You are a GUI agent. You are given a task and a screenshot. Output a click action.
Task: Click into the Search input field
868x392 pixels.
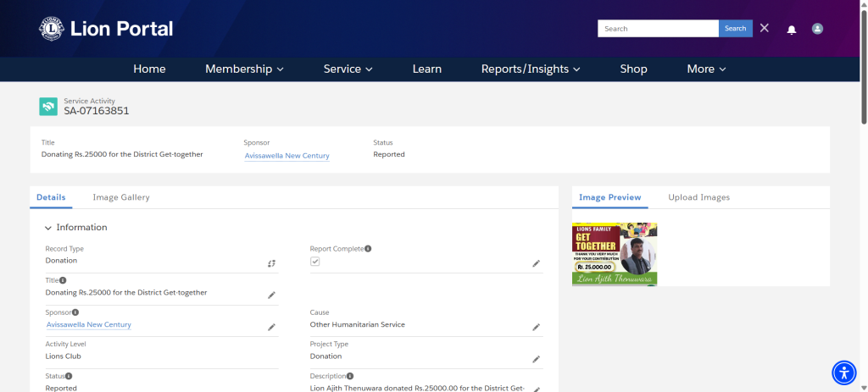[x=658, y=29]
